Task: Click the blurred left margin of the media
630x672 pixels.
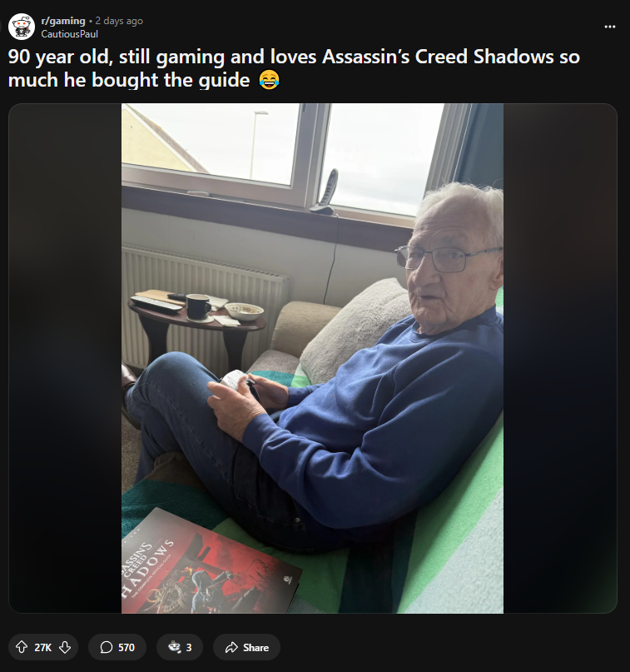Action: pos(65,358)
